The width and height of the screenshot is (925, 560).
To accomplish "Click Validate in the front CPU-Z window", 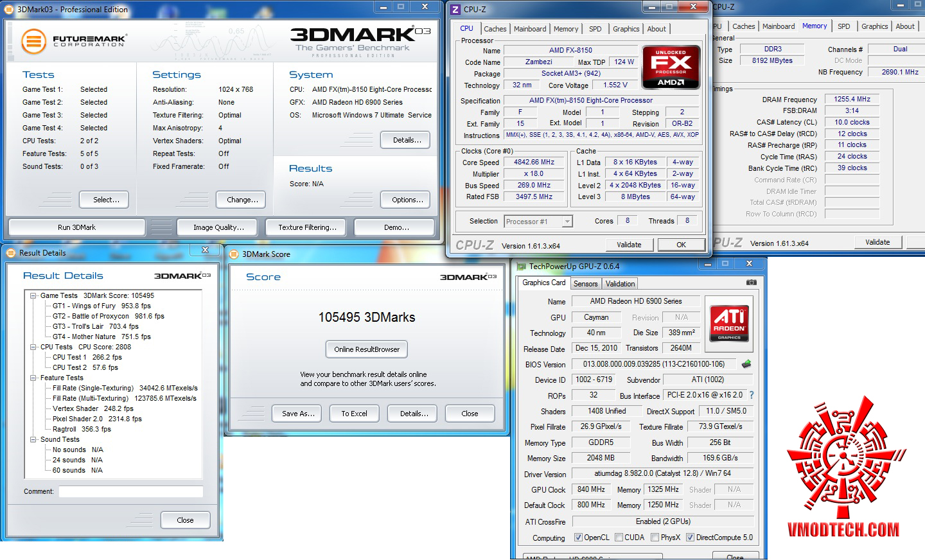I will point(629,245).
